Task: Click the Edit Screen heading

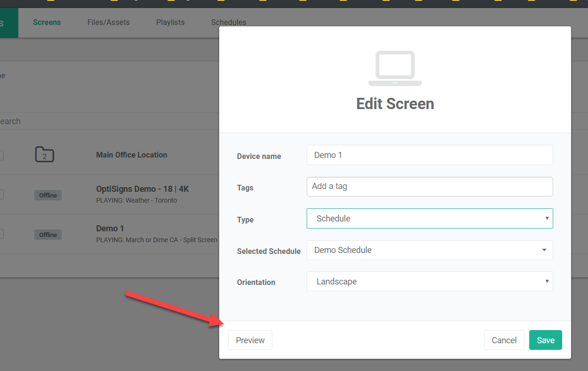Action: tap(395, 103)
